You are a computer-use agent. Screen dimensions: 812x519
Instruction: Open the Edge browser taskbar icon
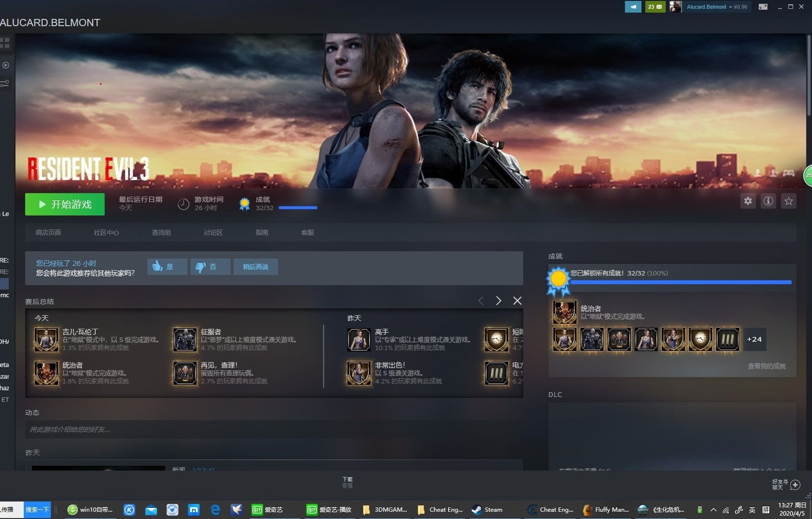click(215, 509)
